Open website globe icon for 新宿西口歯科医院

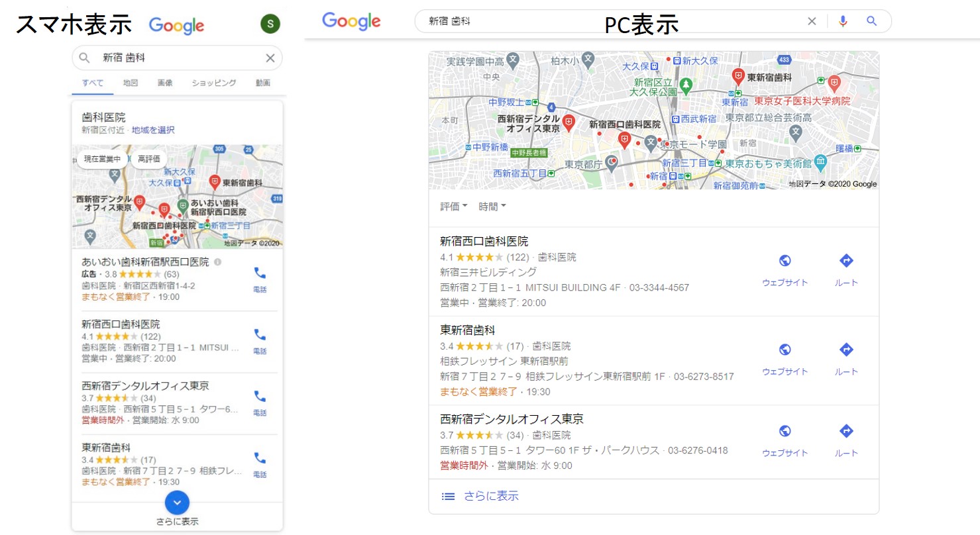(x=785, y=261)
